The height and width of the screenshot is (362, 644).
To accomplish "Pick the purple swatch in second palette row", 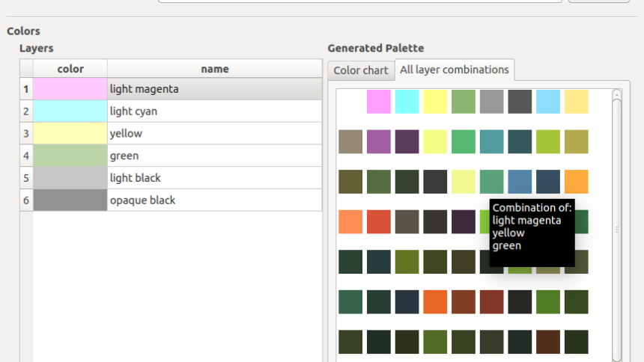I will pyautogui.click(x=379, y=141).
